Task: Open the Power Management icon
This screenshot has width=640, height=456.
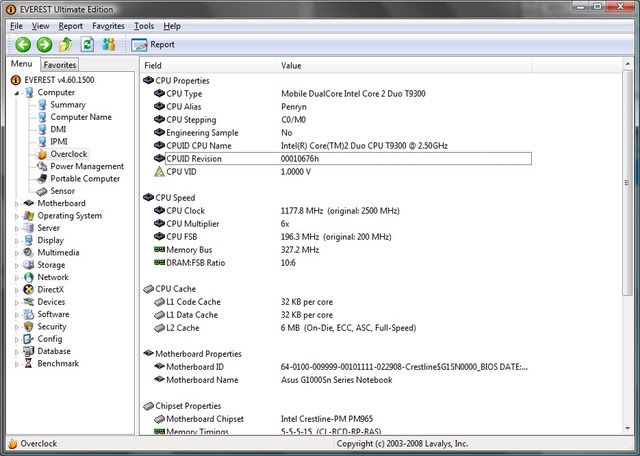Action: click(42, 167)
